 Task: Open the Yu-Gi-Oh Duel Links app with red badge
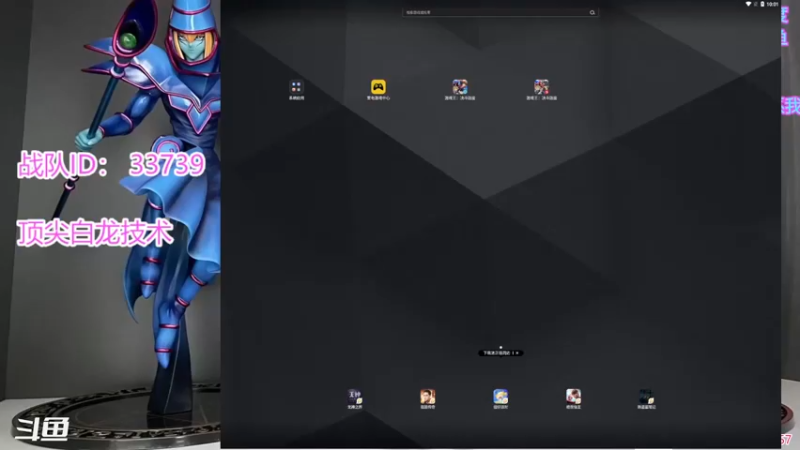pyautogui.click(x=541, y=87)
